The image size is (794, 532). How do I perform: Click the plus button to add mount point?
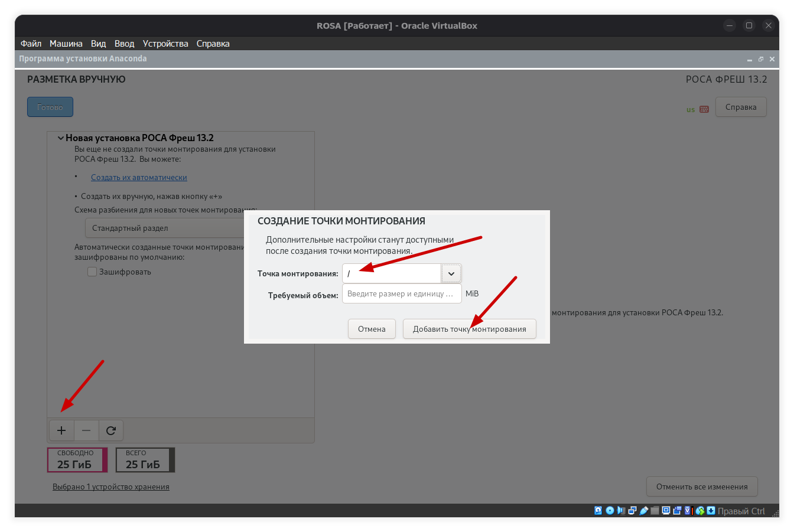[x=61, y=430]
